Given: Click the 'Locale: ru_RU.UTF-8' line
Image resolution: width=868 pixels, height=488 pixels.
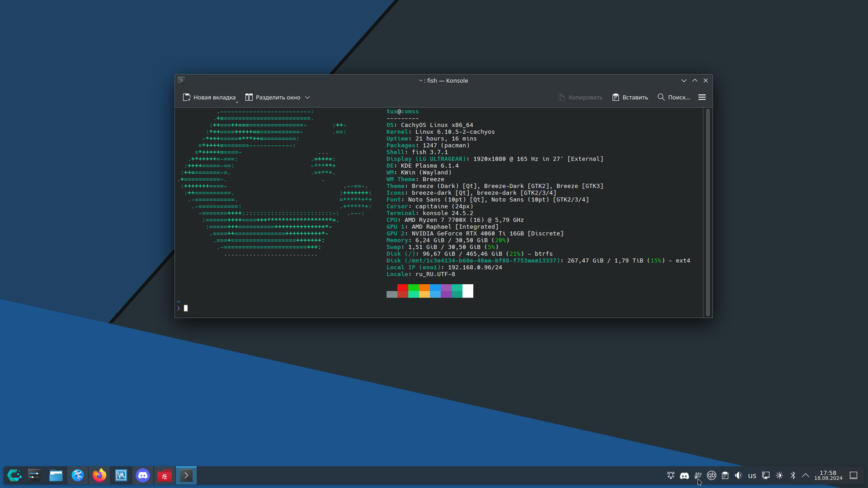Looking at the screenshot, I should tap(421, 274).
